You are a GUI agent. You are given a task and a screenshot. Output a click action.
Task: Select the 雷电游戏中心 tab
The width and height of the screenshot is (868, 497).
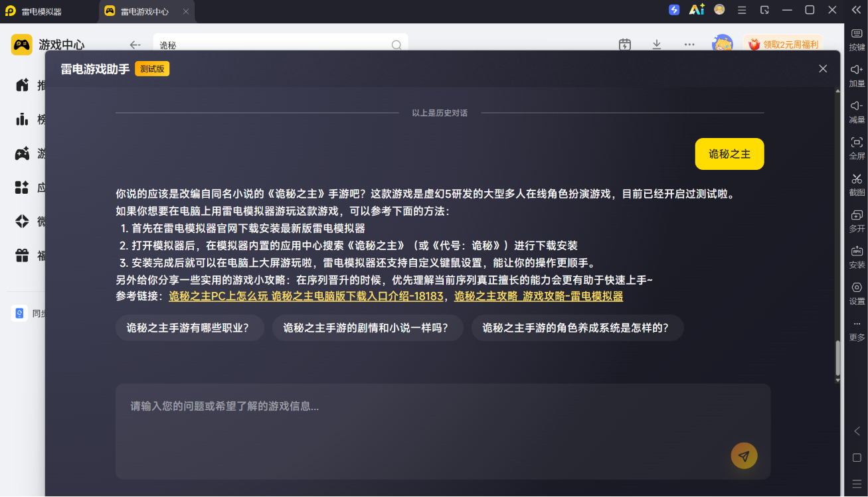(145, 12)
